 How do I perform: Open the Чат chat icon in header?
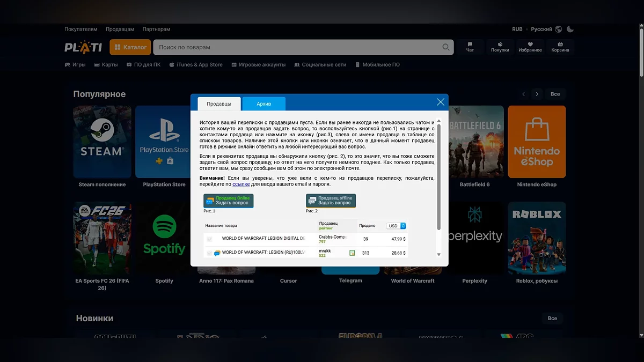(x=470, y=47)
